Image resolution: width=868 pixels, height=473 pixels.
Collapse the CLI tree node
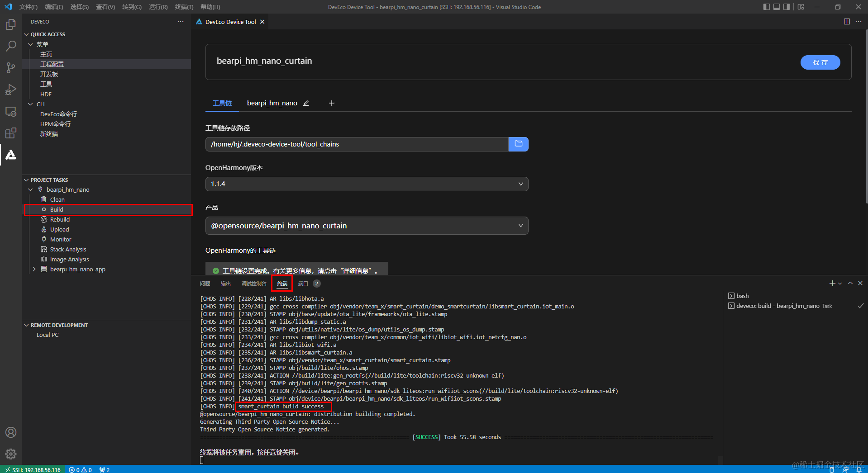30,104
